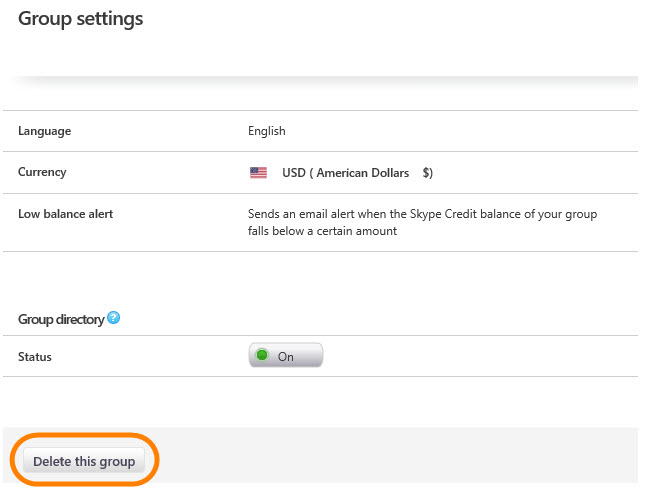This screenshot has width=650, height=500.
Task: Click the USD currency code text
Action: [294, 173]
